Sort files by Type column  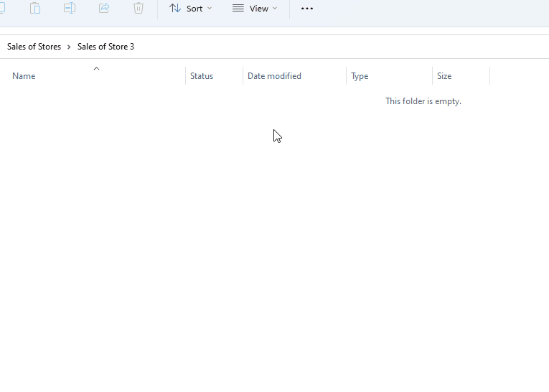tap(360, 76)
